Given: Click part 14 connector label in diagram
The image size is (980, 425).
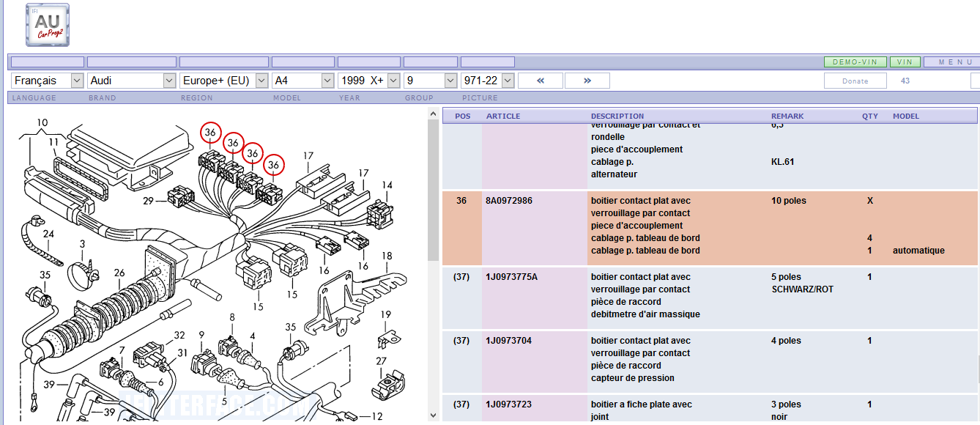Looking at the screenshot, I should tap(387, 185).
